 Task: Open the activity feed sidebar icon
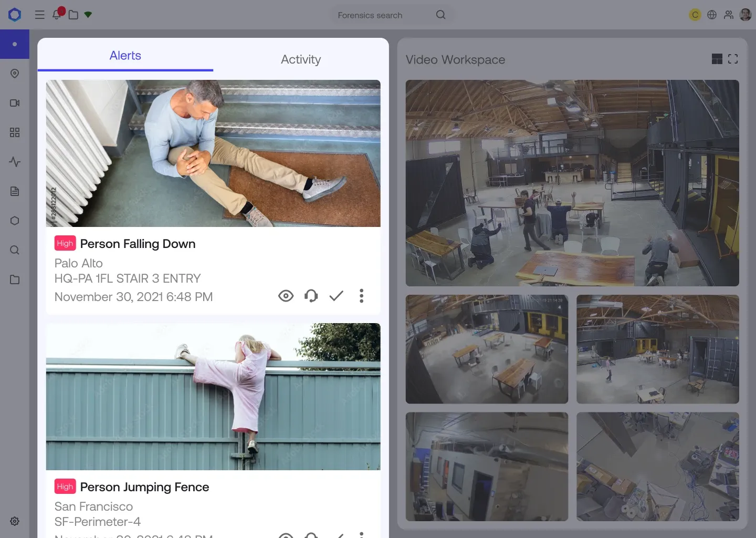pyautogui.click(x=15, y=162)
